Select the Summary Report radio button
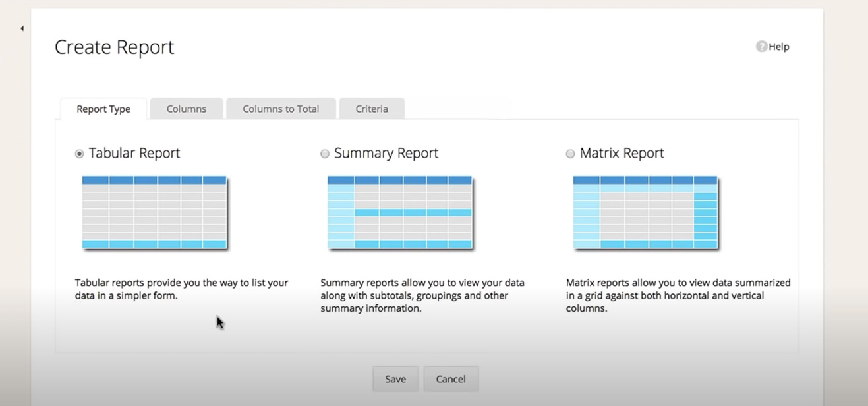This screenshot has width=868, height=406. point(324,153)
